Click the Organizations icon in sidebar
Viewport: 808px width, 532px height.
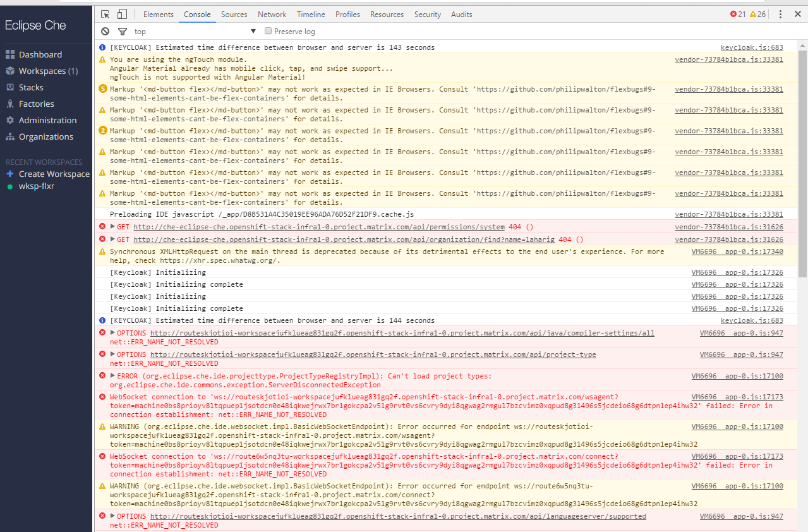(9, 136)
